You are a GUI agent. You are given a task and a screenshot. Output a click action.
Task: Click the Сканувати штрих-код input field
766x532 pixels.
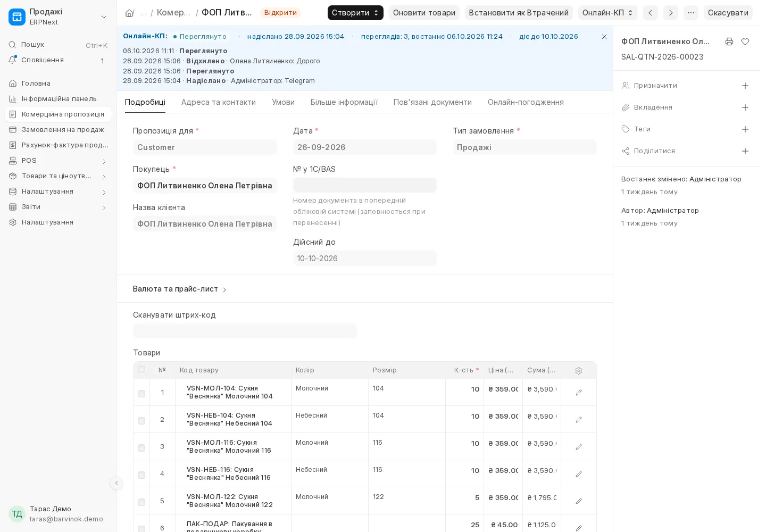tap(245, 331)
